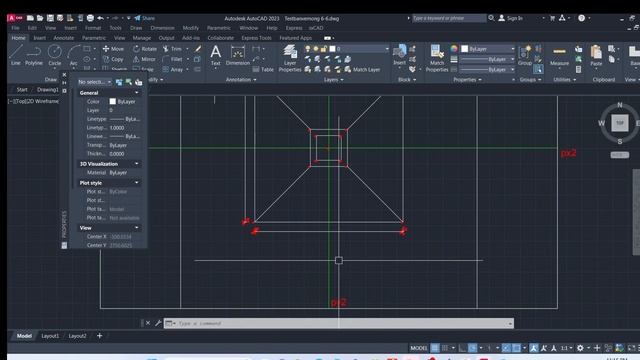This screenshot has height=360, width=640.
Task: Toggle PICKADD mode button in Properties palette
Action: coord(119,82)
